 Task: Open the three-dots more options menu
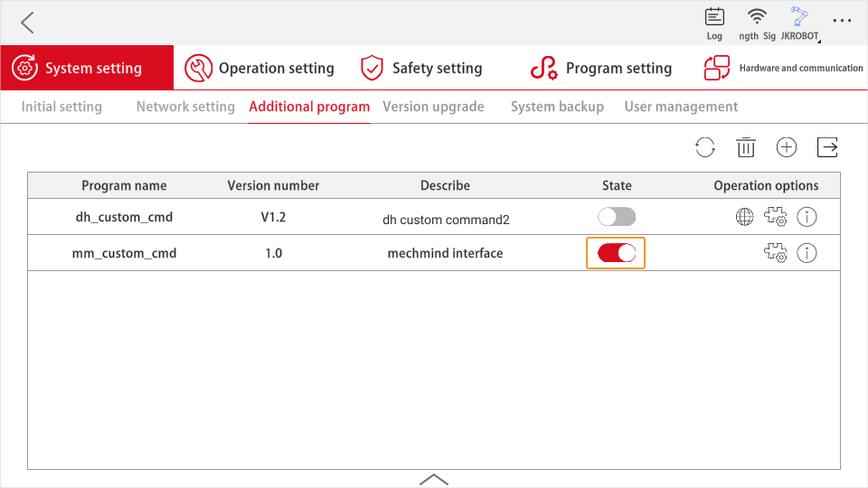(x=842, y=21)
